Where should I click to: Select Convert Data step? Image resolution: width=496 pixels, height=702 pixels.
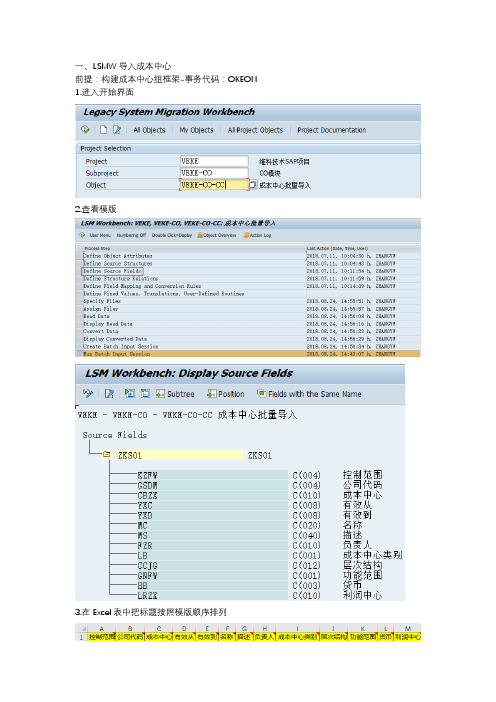101,331
